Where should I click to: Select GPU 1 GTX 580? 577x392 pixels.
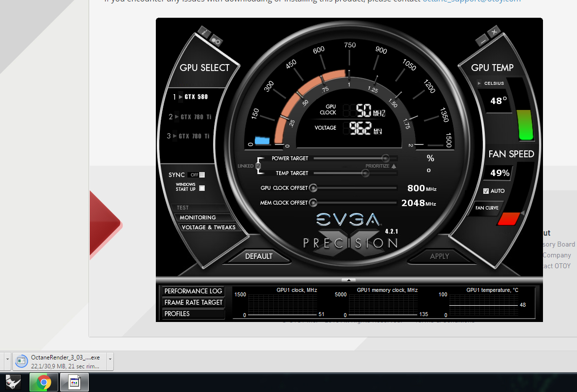tap(191, 97)
